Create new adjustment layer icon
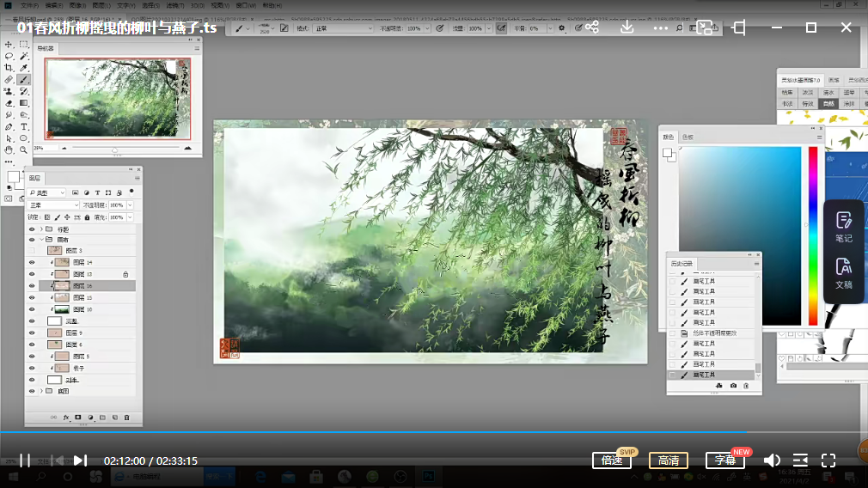Screen dimensions: 868x488 [90, 418]
